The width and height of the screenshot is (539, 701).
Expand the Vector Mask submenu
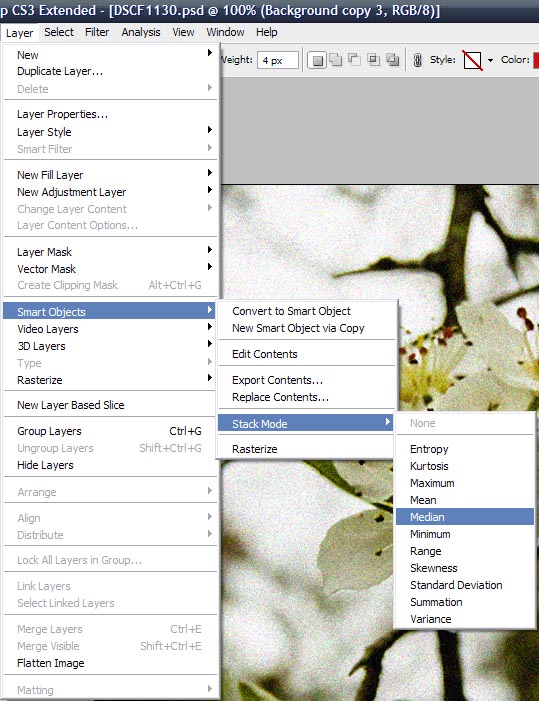pos(110,269)
